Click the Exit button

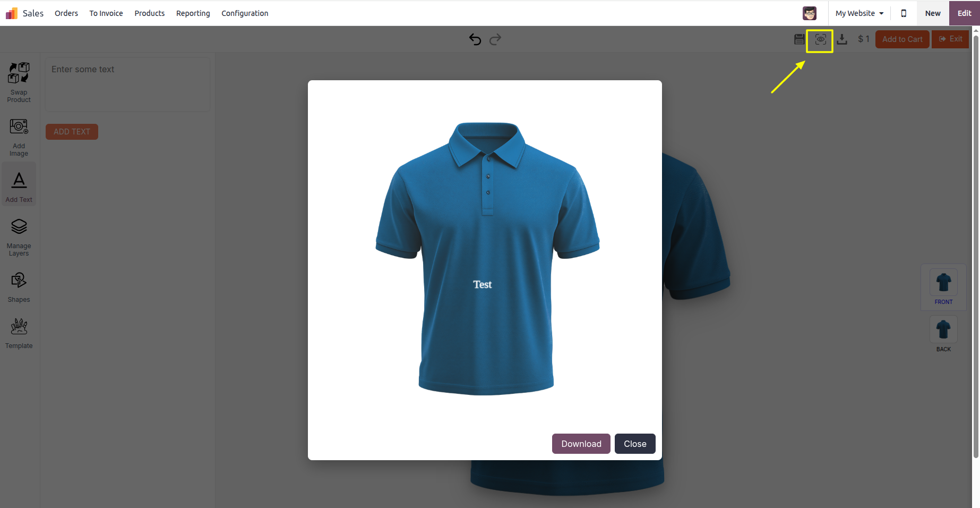[950, 39]
